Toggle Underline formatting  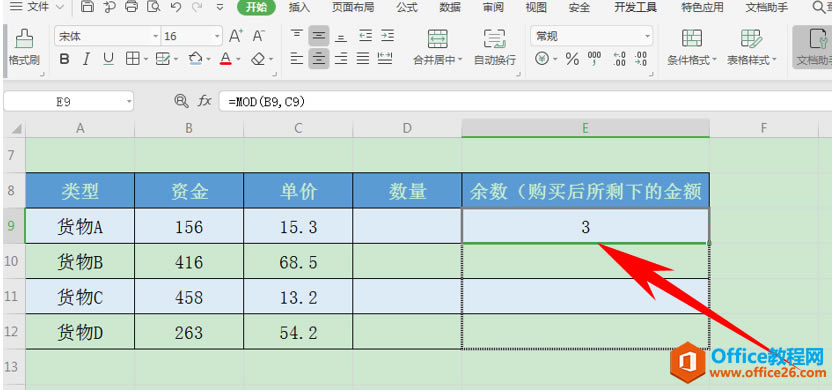point(108,59)
